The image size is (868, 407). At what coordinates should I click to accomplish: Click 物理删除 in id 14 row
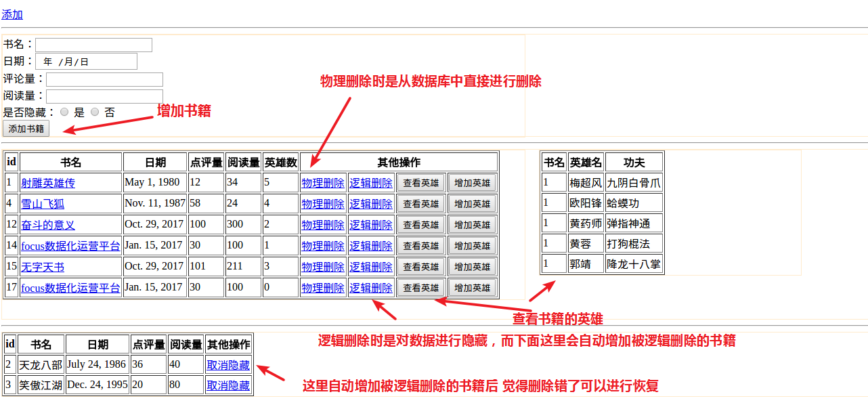(323, 246)
